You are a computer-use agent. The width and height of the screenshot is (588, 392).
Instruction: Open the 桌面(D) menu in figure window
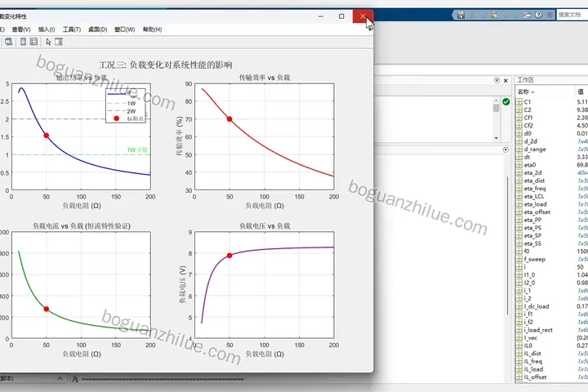click(x=97, y=29)
